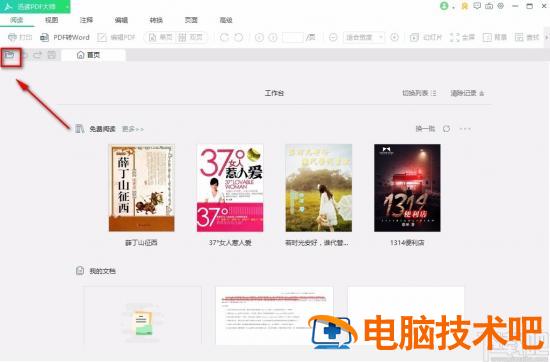550x362 pixels.
Task: Click the feedback message icon in title bar
Action: point(477,6)
